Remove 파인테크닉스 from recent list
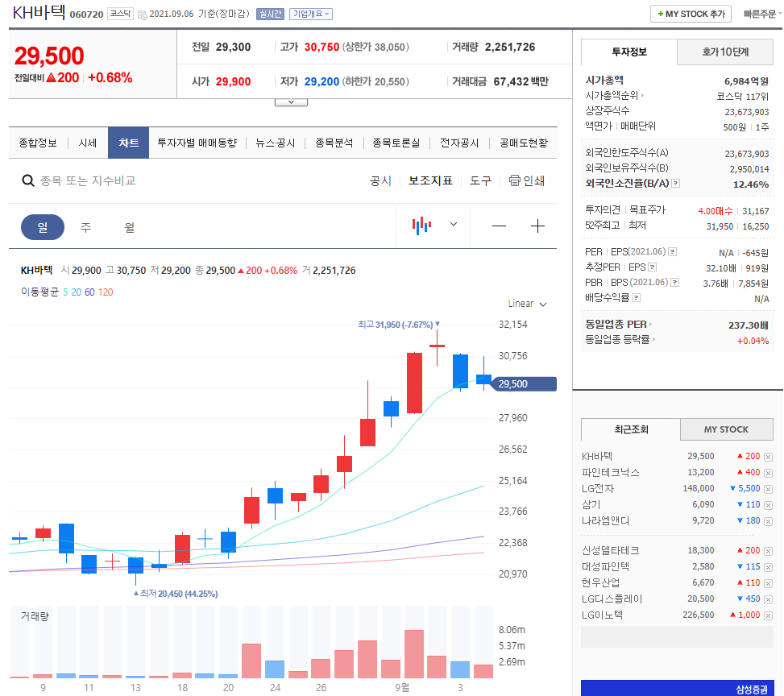Viewport: 784px width, 696px height. pyautogui.click(x=768, y=473)
